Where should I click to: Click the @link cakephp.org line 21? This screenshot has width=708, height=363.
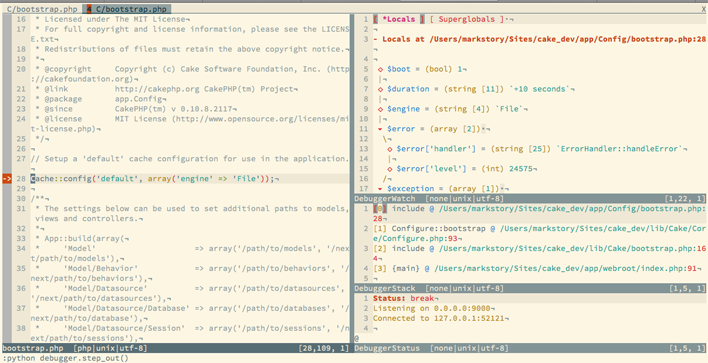166,89
